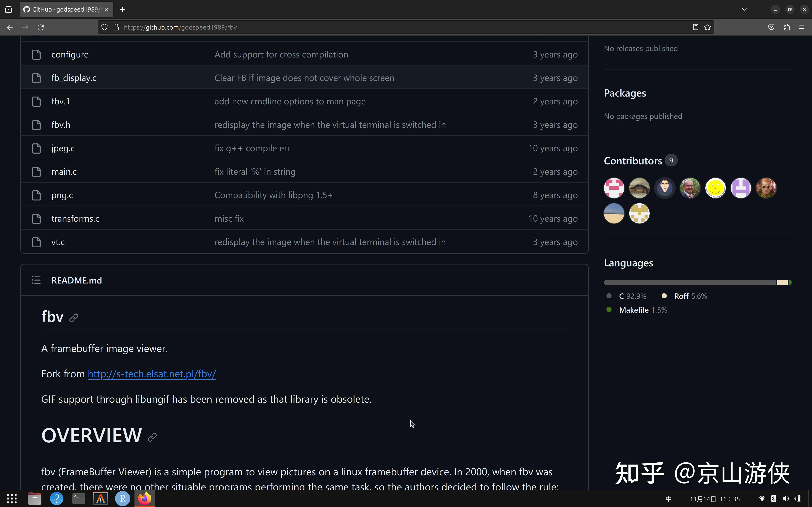Open the extensions puzzle piece icon
Image resolution: width=812 pixels, height=507 pixels.
click(787, 27)
